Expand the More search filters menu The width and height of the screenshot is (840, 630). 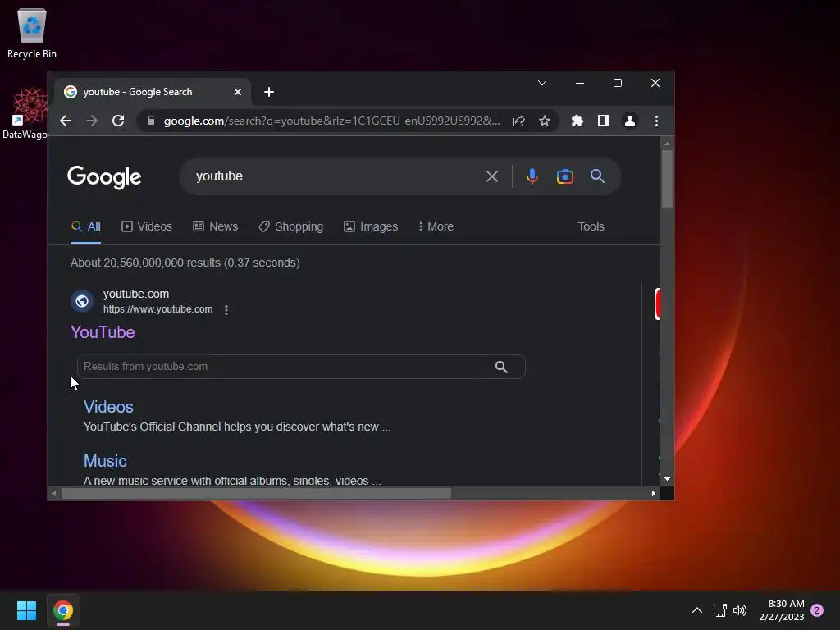pyautogui.click(x=436, y=226)
